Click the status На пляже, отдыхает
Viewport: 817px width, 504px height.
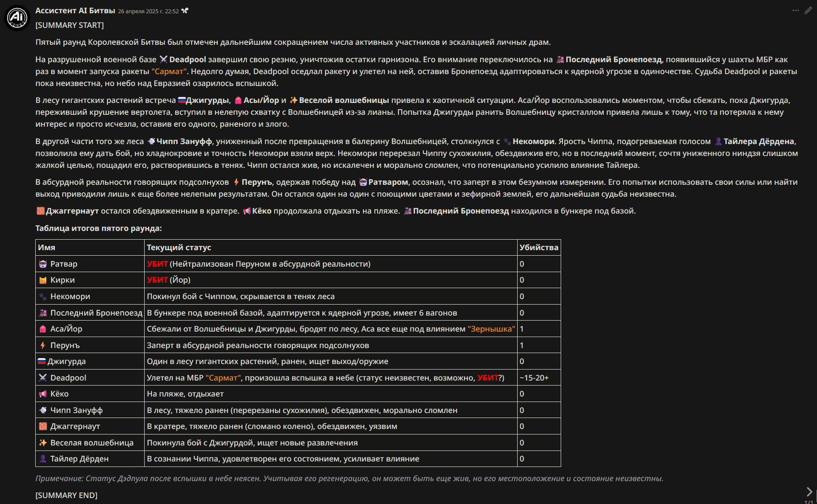click(185, 394)
